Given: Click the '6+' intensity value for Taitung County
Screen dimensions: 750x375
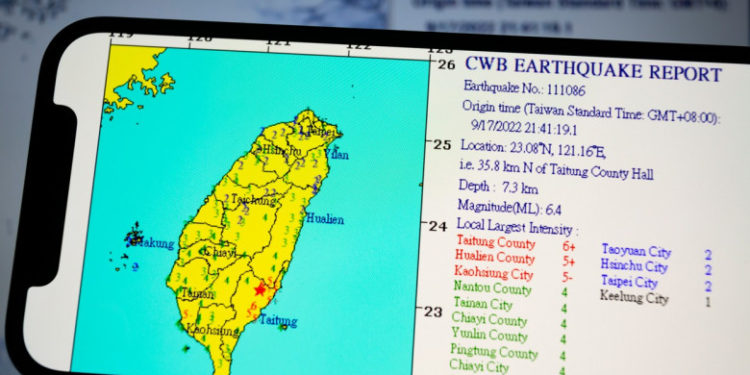Looking at the screenshot, I should pos(569,247).
